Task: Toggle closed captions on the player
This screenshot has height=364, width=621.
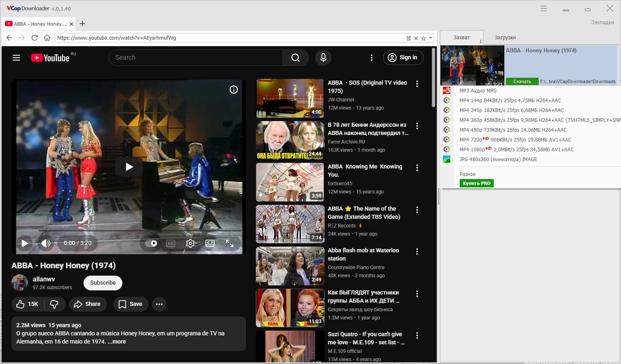Action: click(x=171, y=243)
